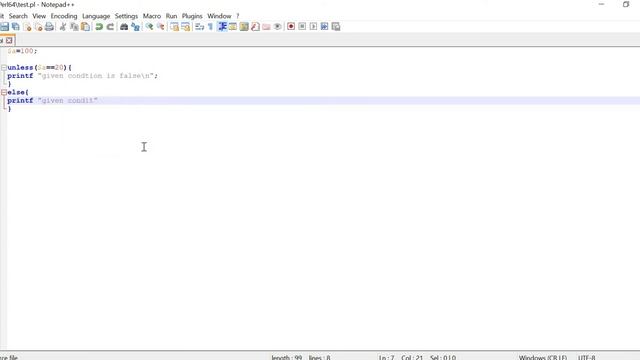
Task: Collapse the else block fold marker
Action: click(4, 92)
